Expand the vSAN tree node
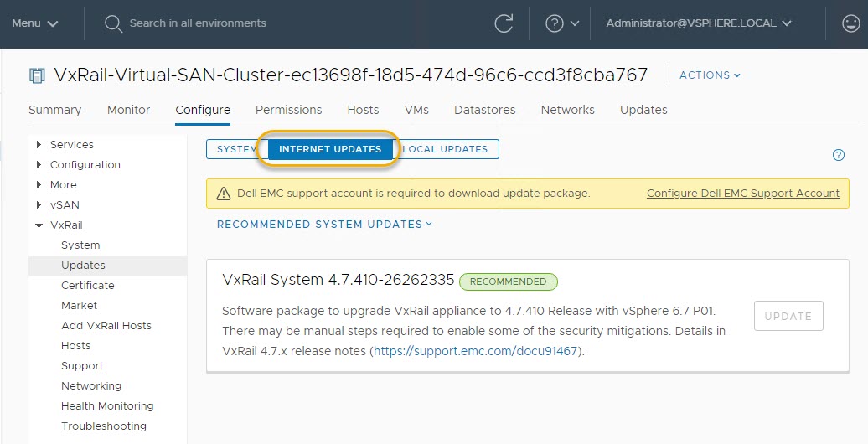This screenshot has height=444, width=868. click(x=39, y=205)
